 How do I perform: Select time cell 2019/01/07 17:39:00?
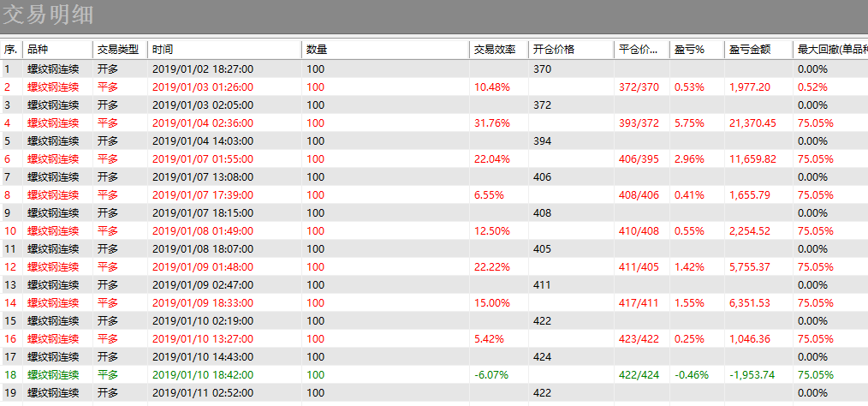203,195
